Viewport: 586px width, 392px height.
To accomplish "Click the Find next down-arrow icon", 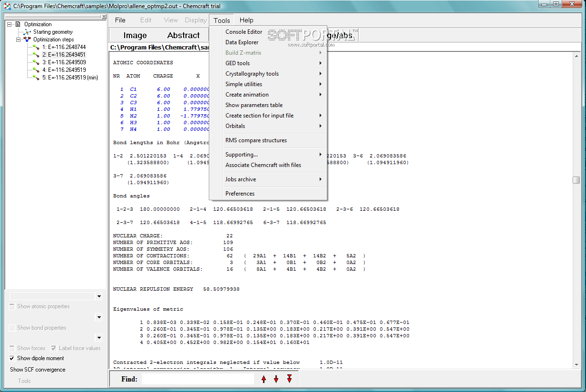I will (276, 379).
